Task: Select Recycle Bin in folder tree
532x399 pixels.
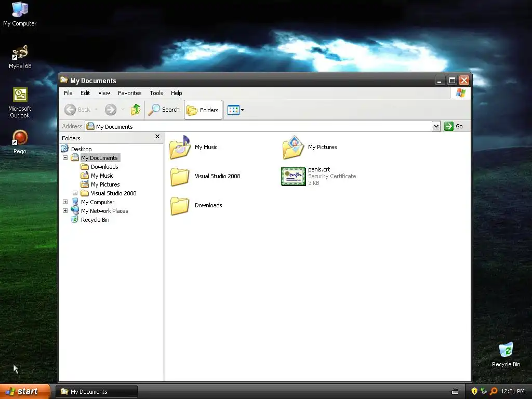Action: coord(95,220)
